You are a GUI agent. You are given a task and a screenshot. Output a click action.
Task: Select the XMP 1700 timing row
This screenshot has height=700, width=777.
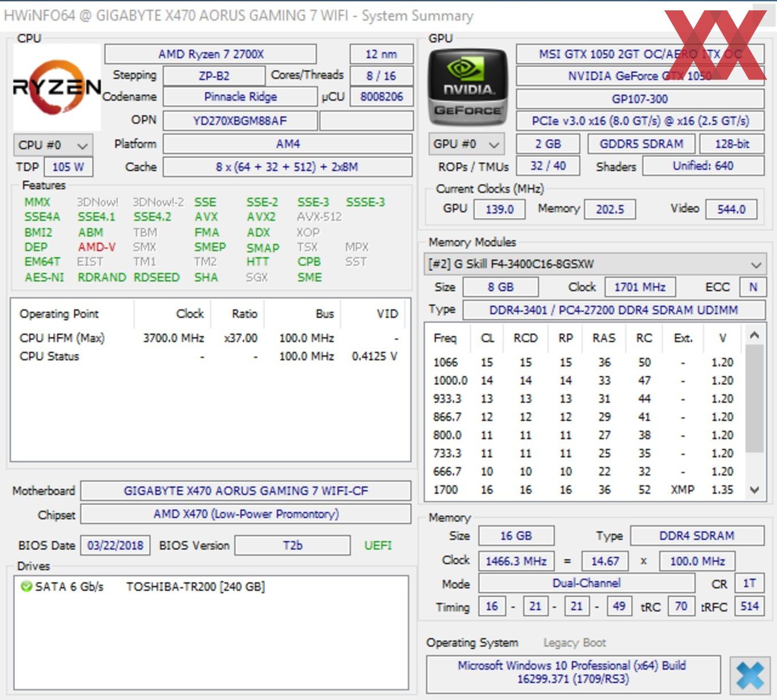[x=583, y=490]
